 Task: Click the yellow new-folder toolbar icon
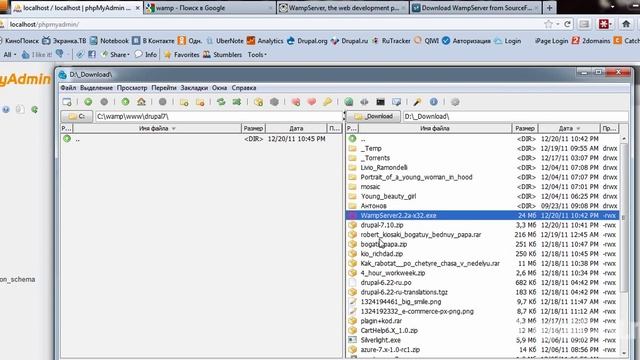(184, 102)
